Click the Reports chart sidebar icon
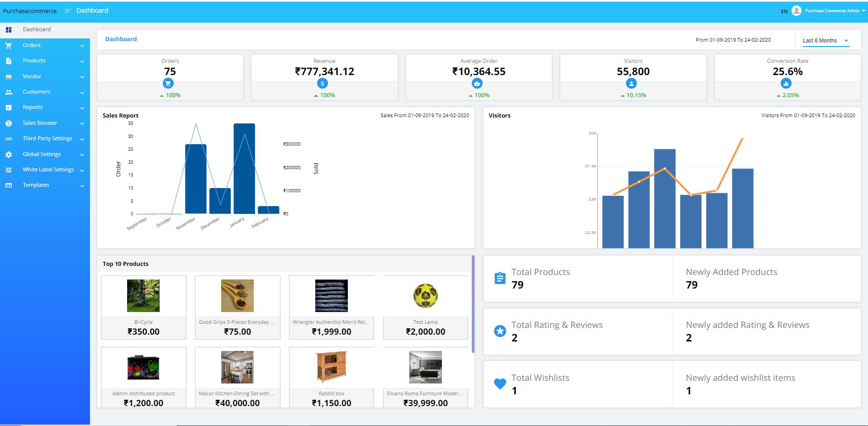The height and width of the screenshot is (426, 868). point(9,108)
